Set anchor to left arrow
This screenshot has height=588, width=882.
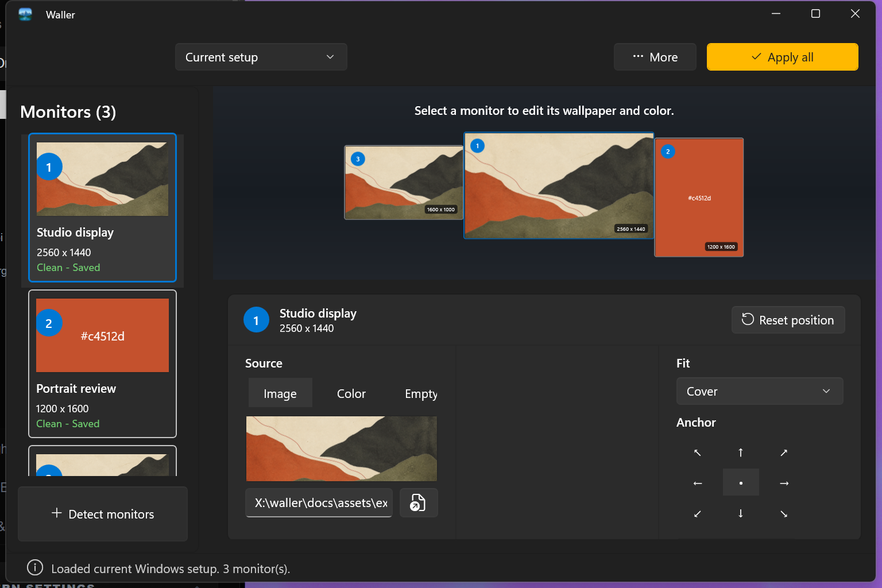tap(698, 483)
